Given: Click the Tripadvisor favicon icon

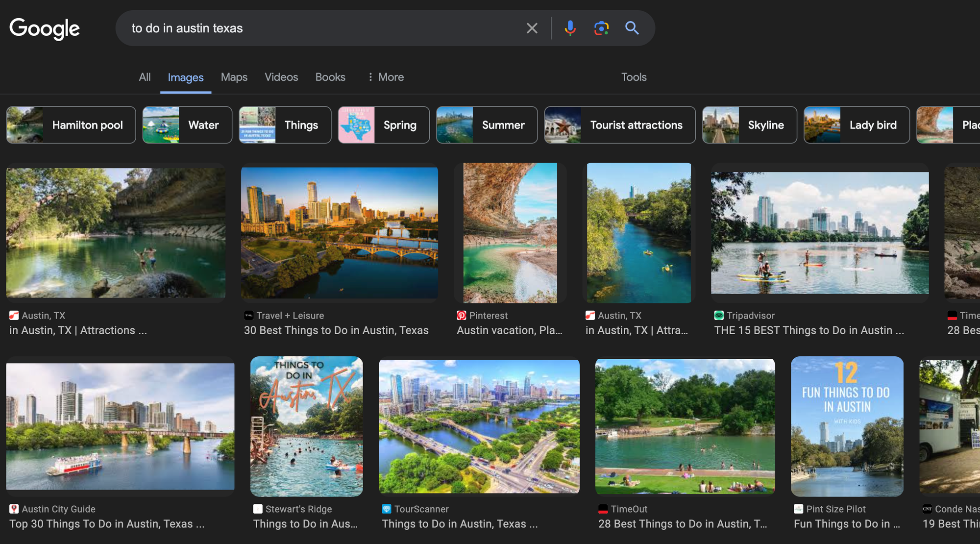Looking at the screenshot, I should [x=719, y=316].
